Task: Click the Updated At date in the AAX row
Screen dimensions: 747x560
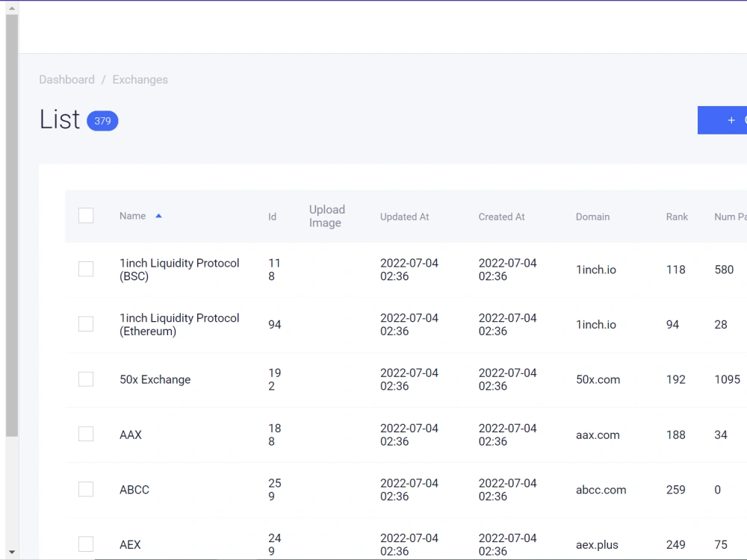Action: pyautogui.click(x=409, y=435)
